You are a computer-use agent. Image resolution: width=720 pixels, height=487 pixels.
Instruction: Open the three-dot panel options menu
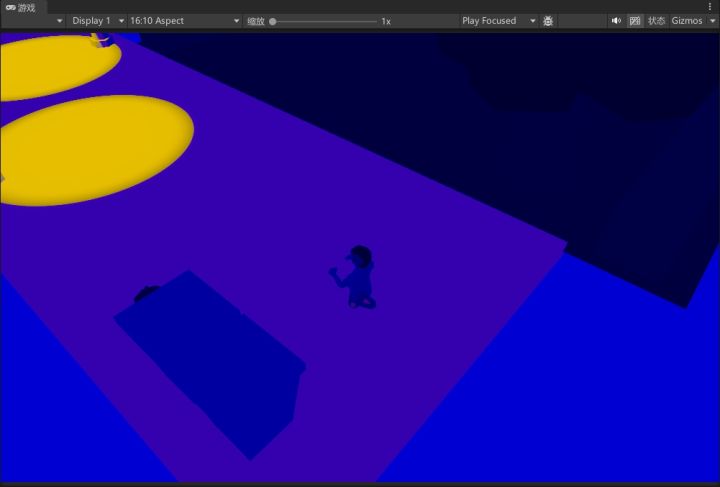coord(711,7)
